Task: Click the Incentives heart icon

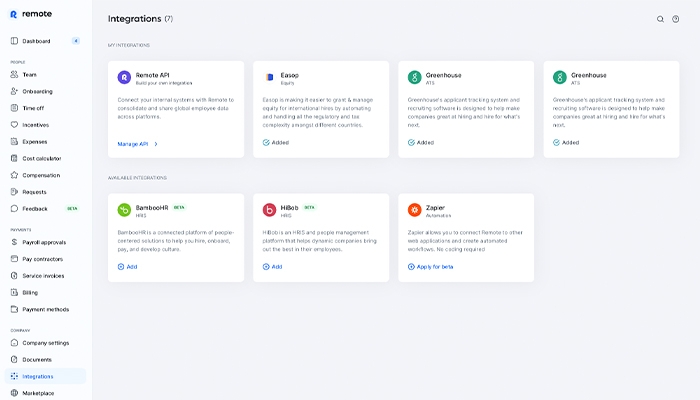Action: click(x=14, y=125)
